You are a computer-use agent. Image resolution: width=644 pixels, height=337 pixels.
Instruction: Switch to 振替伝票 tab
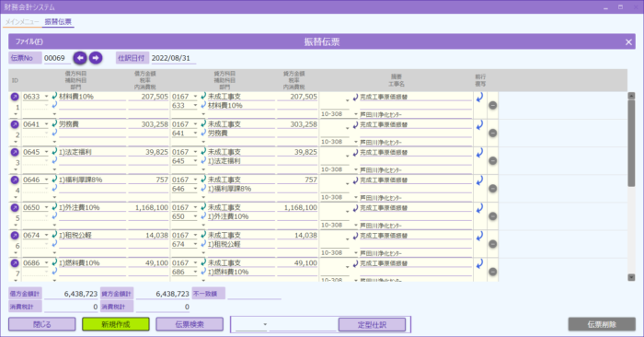58,22
